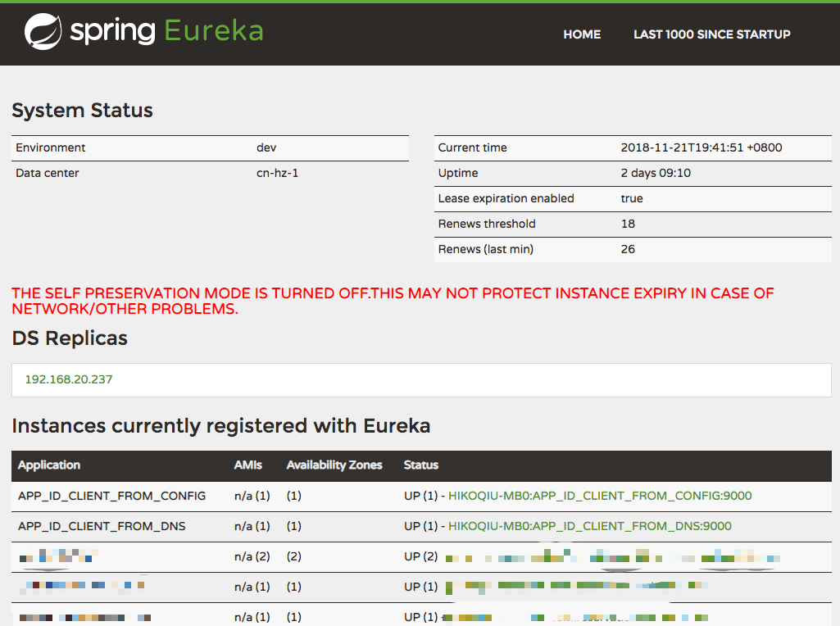
Task: Select the System Status heading
Action: pyautogui.click(x=83, y=111)
